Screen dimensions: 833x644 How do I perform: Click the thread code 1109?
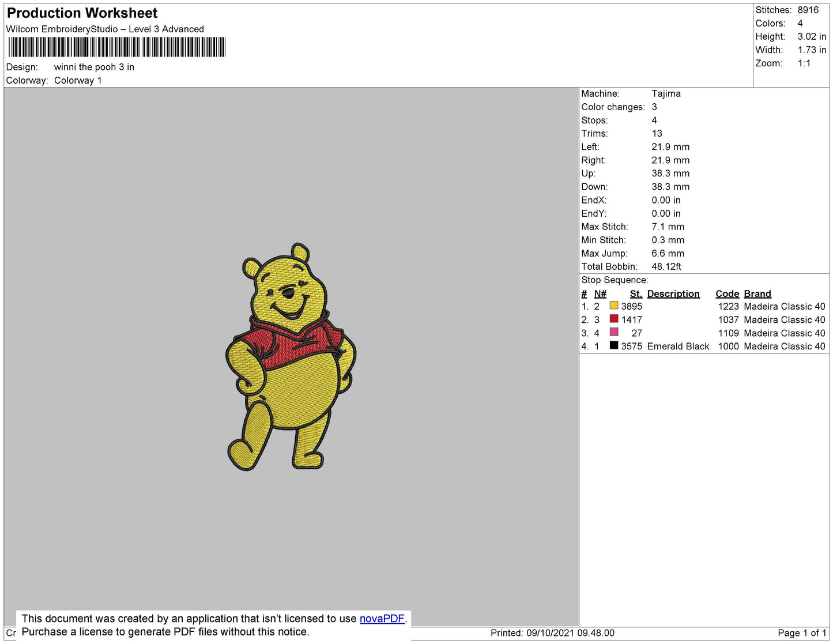point(728,333)
